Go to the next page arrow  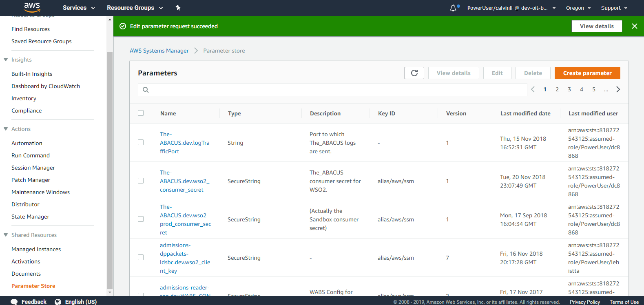(x=618, y=89)
